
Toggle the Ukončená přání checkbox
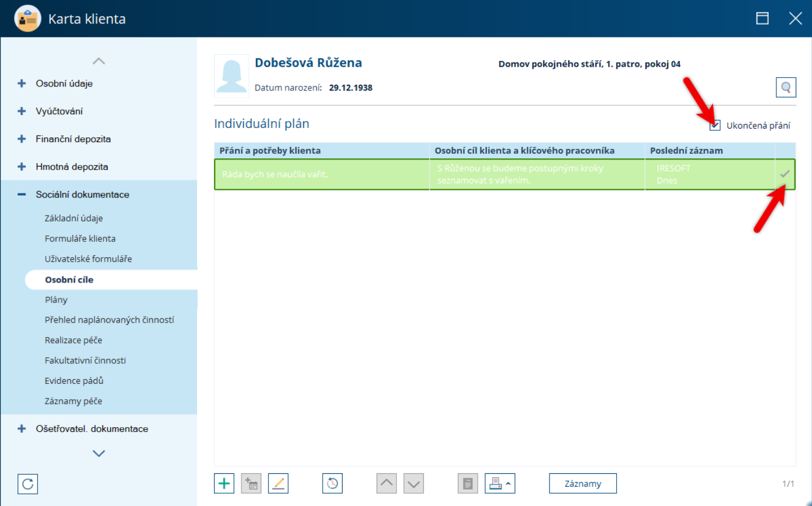(715, 125)
